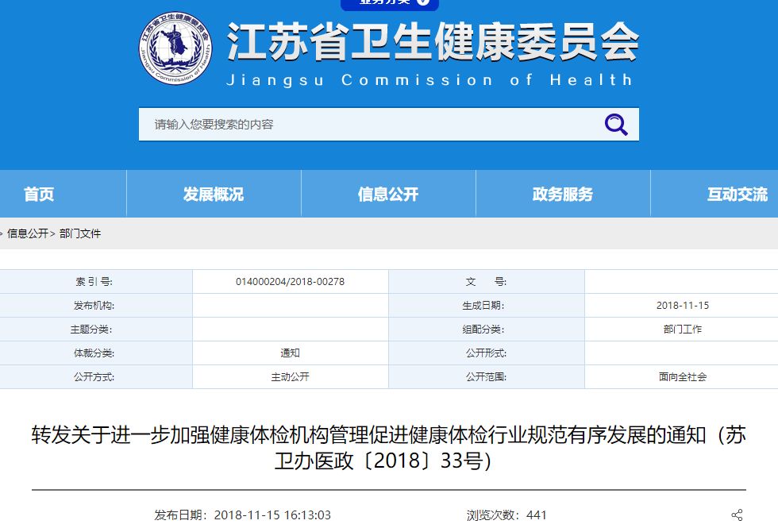Click the 浏览次数 441 view counter
The height and width of the screenshot is (532, 778).
[506, 515]
